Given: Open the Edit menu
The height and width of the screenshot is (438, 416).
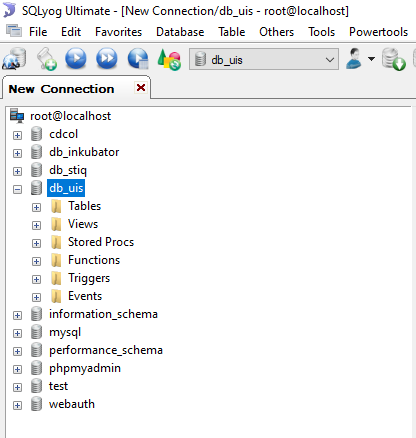Looking at the screenshot, I should pyautogui.click(x=71, y=32).
